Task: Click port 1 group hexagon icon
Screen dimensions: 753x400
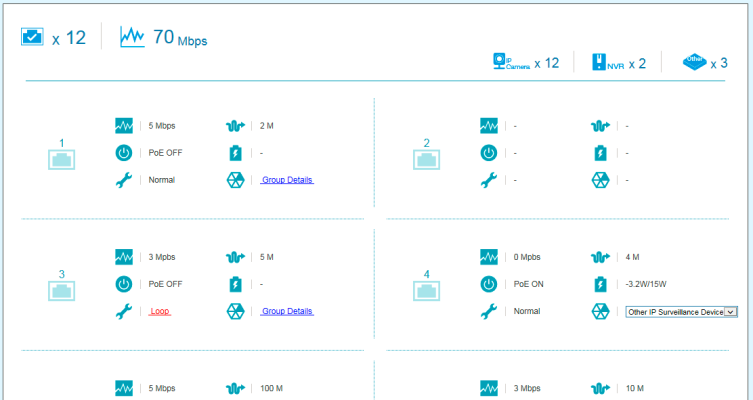Action: (x=235, y=180)
